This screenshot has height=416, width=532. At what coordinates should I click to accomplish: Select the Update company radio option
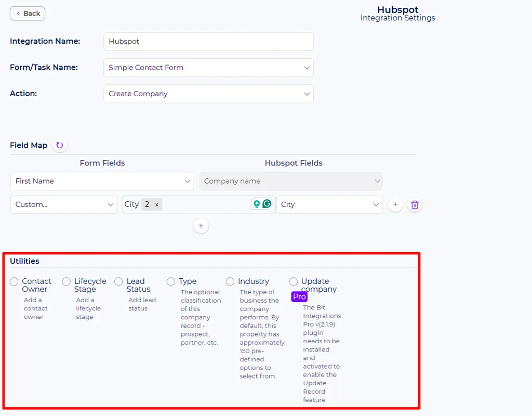(294, 281)
